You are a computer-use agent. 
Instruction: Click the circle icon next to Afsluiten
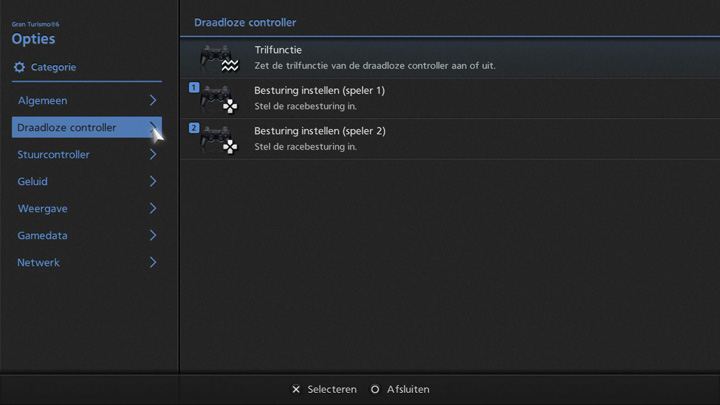point(375,389)
